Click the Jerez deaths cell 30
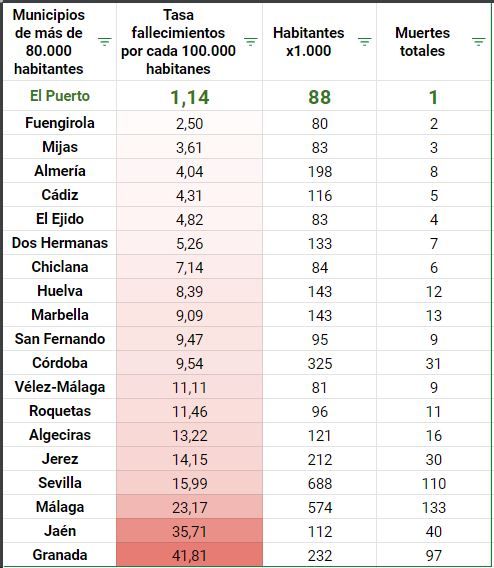Screen dimensions: 494x568 [x=434, y=459]
